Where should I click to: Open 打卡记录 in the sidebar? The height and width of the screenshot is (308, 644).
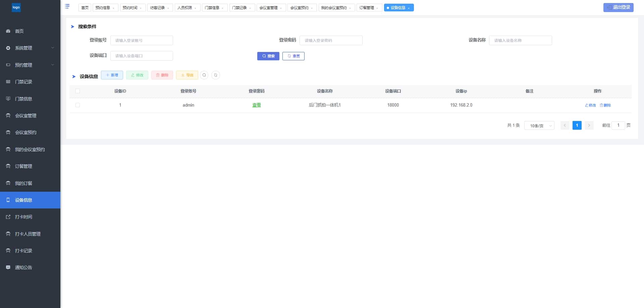30,251
